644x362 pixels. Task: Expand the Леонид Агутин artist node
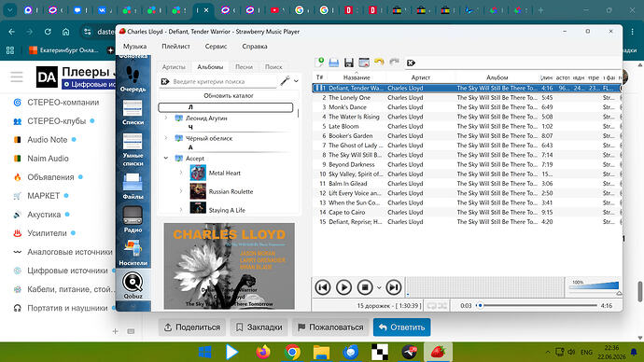(166, 118)
